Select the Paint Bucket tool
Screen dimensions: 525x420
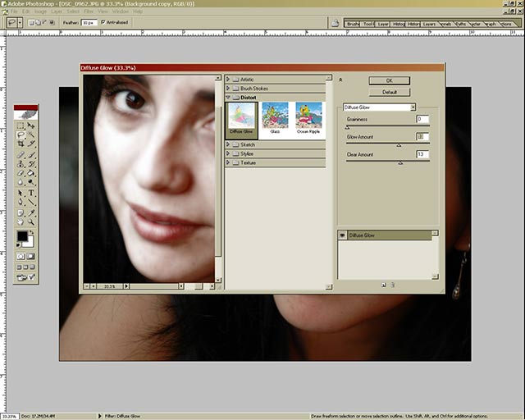click(x=31, y=173)
